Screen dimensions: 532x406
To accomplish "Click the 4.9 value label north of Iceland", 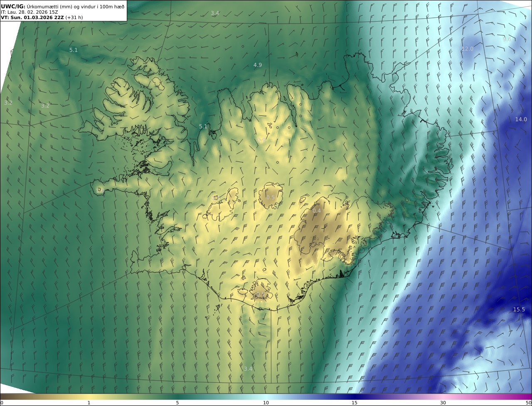I will [258, 65].
